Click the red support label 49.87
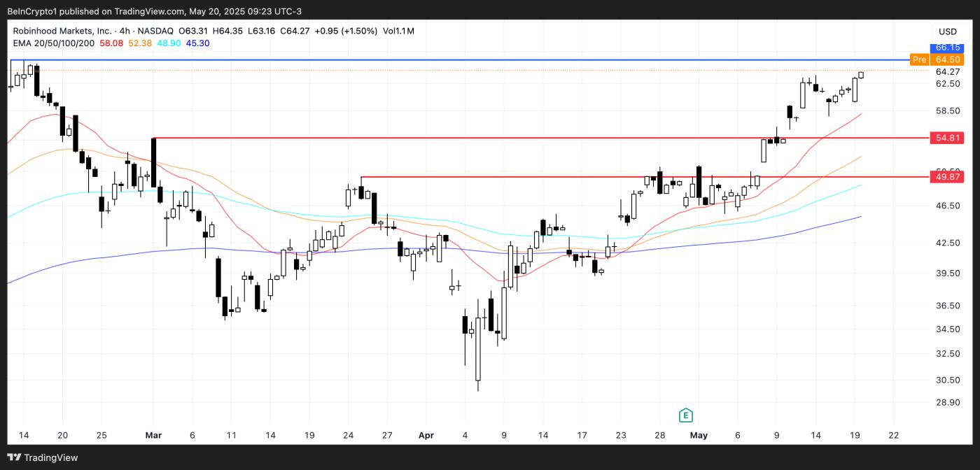 (946, 177)
